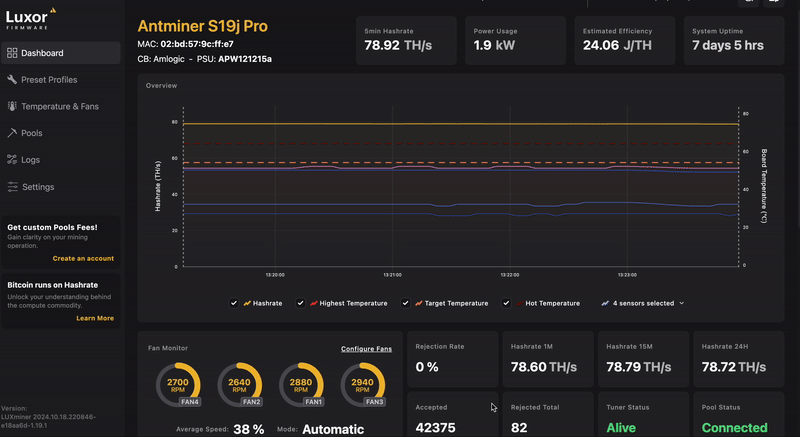Click the FAN1 2880 RPM gauge
The height and width of the screenshot is (437, 800).
point(301,384)
